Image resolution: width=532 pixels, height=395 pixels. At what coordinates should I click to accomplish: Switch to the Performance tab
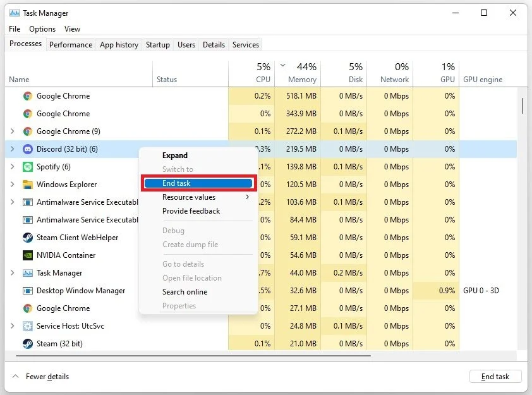[71, 45]
